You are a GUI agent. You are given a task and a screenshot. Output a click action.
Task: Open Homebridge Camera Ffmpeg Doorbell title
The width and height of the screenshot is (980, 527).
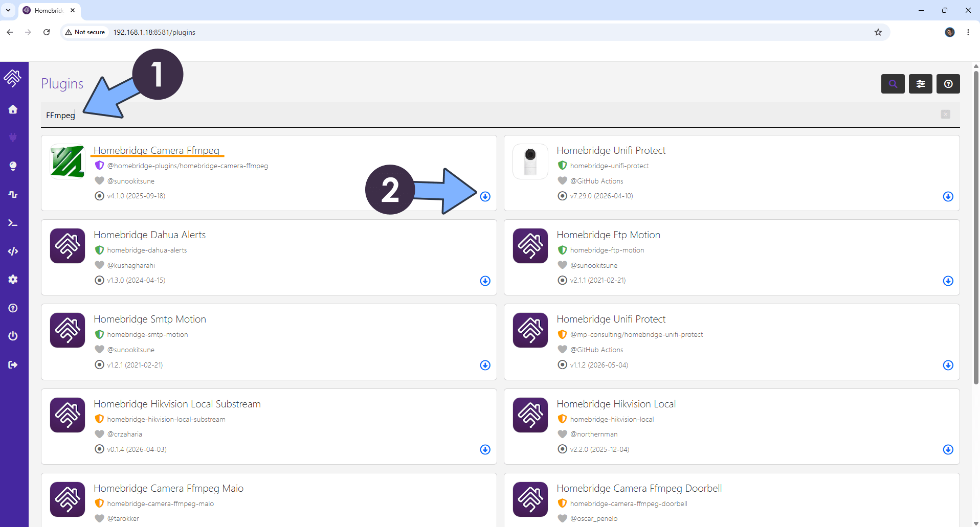pos(639,488)
